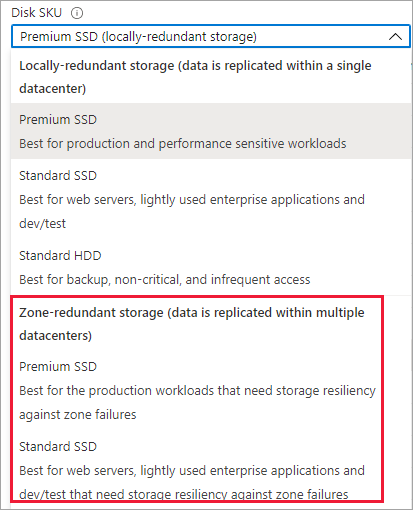Screen dimensions: 413x510
Task: Select Premium SSD under Zone-redundant storage
Action: (197, 390)
